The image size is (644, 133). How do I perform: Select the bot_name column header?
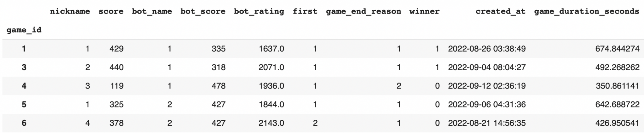coord(152,12)
